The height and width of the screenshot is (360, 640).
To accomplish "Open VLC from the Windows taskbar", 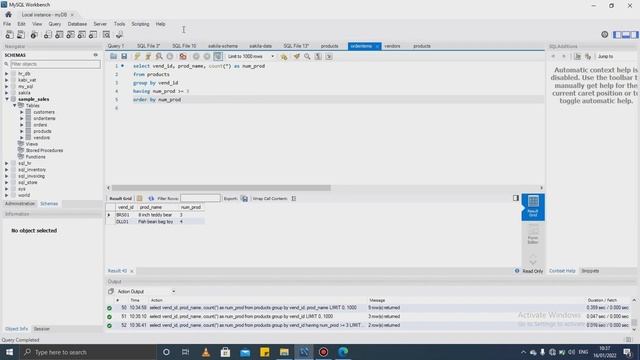I will [x=206, y=352].
